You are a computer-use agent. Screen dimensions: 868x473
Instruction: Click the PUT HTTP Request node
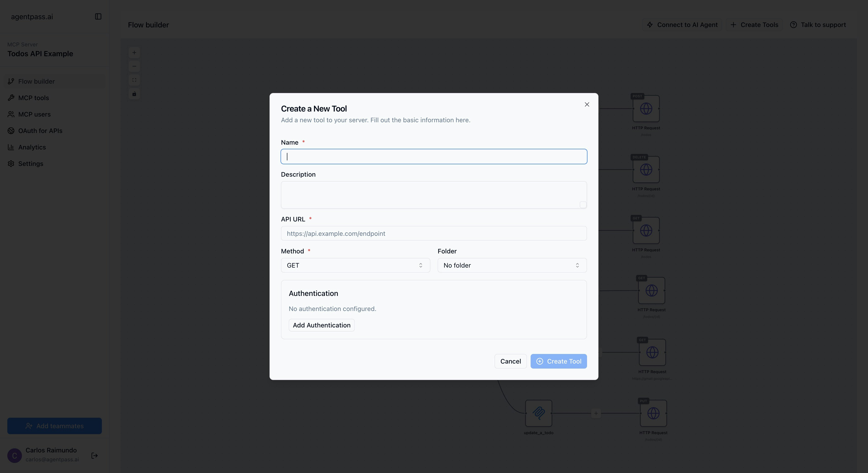point(653,413)
